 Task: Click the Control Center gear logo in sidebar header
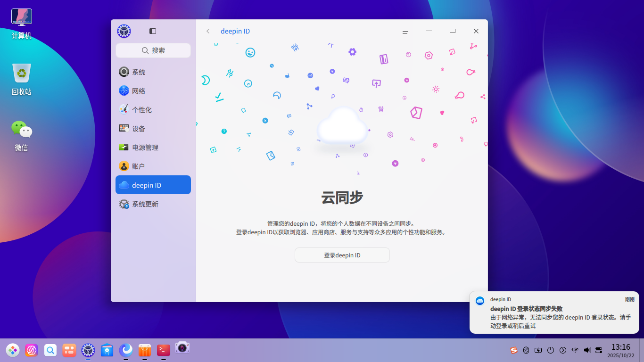(x=124, y=31)
